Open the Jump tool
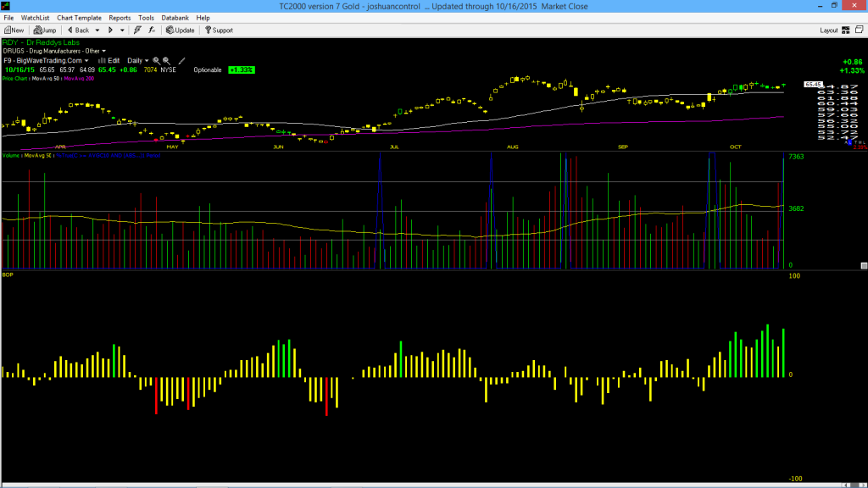The width and height of the screenshot is (868, 488). pos(45,30)
